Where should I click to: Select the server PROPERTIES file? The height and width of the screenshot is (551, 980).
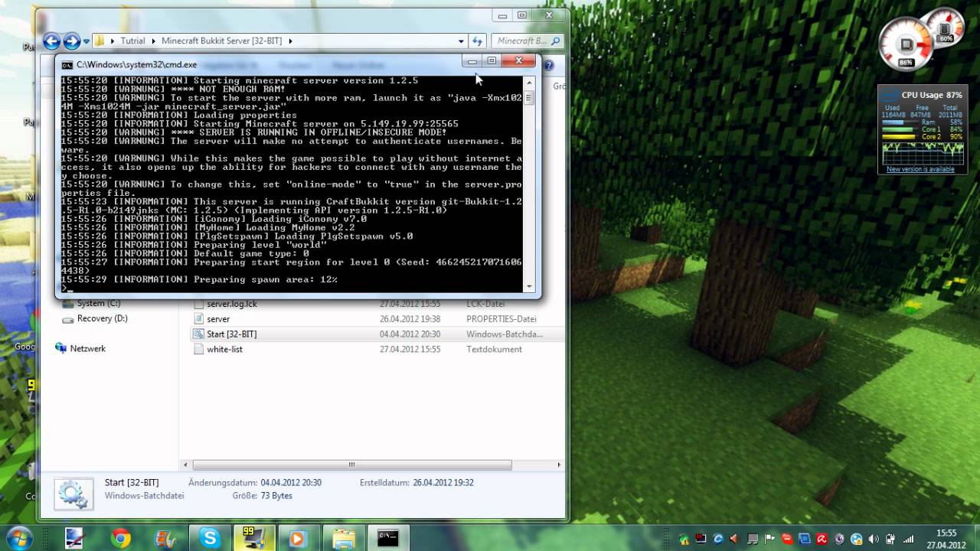point(218,319)
